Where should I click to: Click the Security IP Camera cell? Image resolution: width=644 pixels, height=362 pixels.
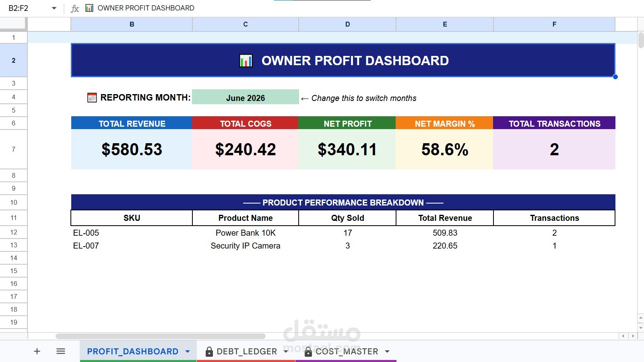[246, 245]
